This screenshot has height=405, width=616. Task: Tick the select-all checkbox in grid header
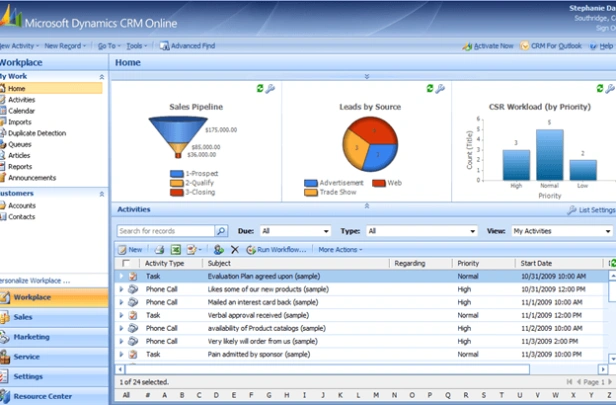(x=124, y=263)
